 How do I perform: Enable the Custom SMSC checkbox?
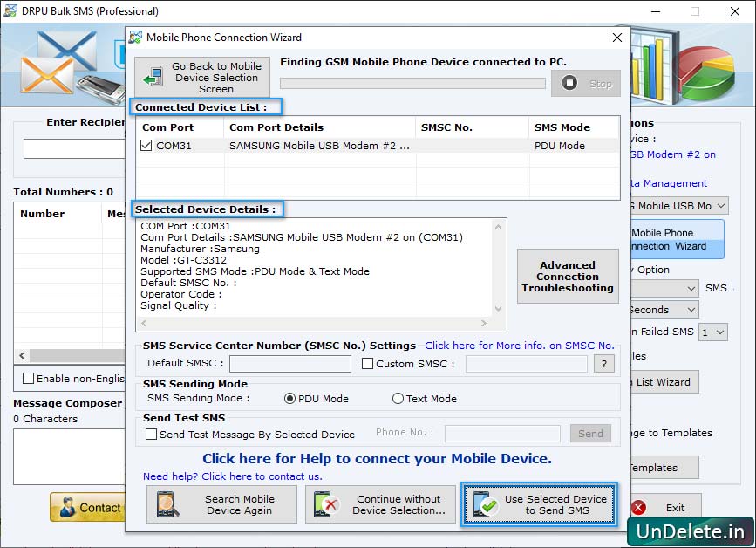[x=367, y=363]
